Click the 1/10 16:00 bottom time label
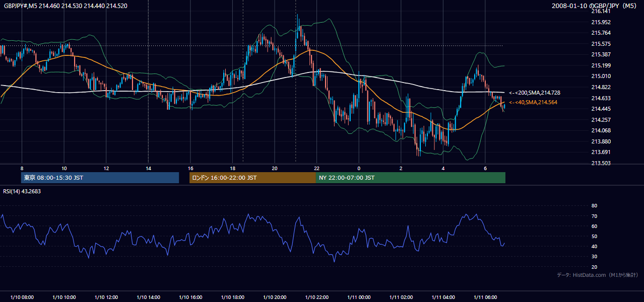This screenshot has width=644, height=302. [190, 297]
